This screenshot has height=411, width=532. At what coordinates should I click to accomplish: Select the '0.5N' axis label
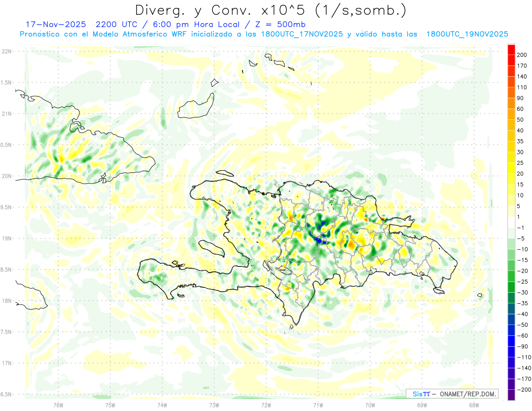pos(6,145)
